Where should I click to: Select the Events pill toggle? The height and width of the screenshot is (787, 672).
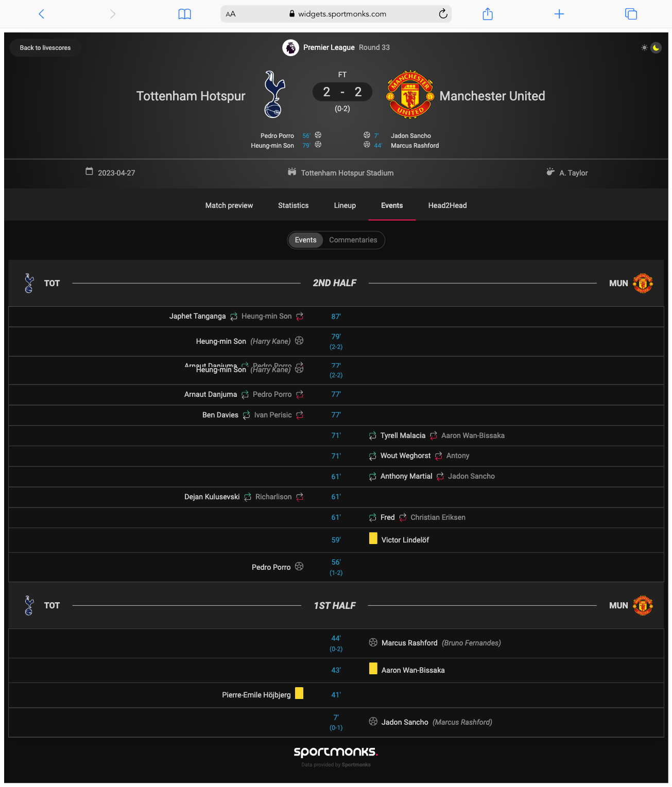point(305,240)
